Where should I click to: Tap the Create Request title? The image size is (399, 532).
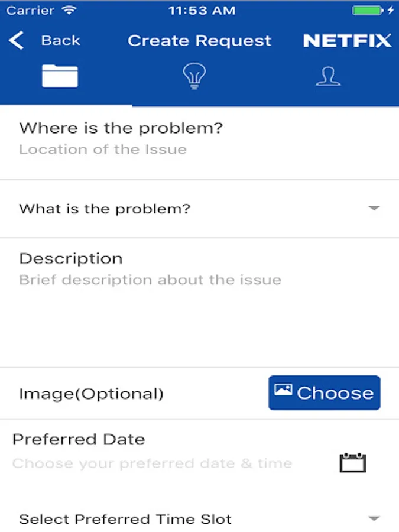pyautogui.click(x=200, y=41)
